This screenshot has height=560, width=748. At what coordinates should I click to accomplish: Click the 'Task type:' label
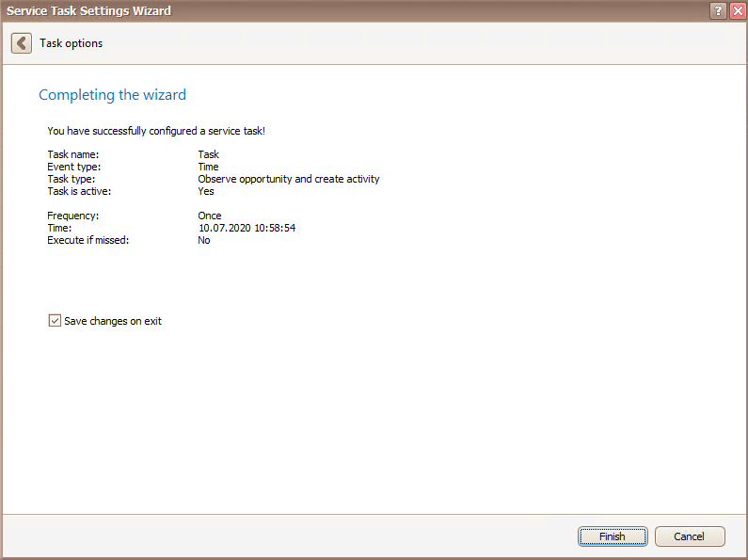click(x=72, y=179)
